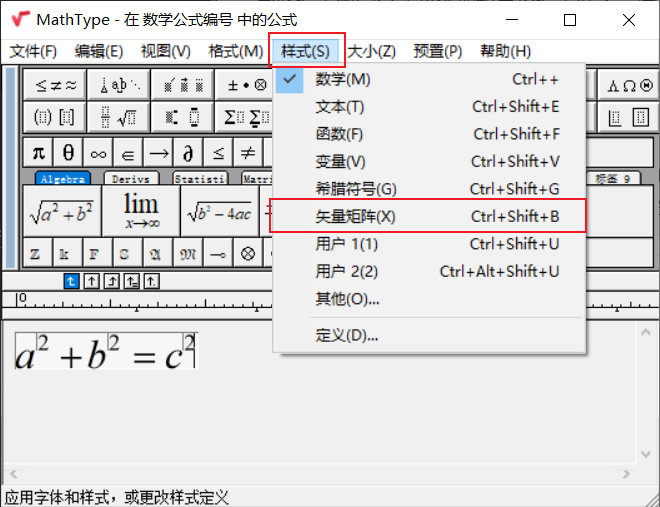Insert the double-struck k symbol

click(x=68, y=253)
